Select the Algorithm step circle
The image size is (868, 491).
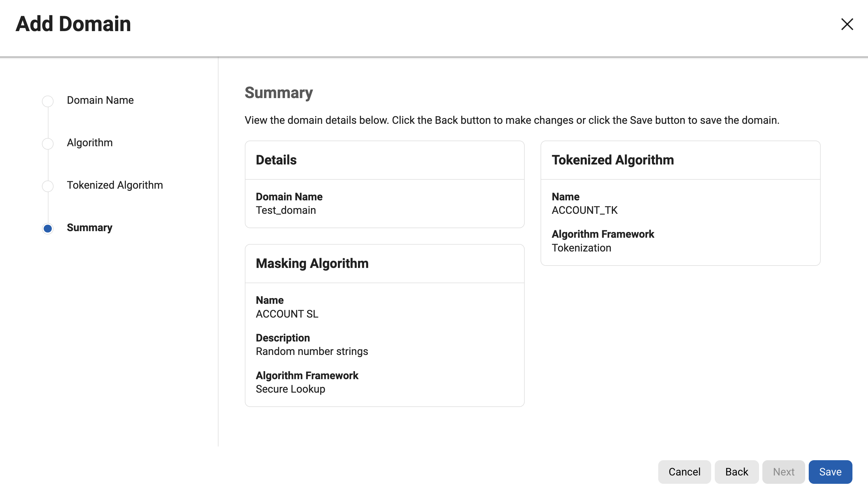coord(48,143)
